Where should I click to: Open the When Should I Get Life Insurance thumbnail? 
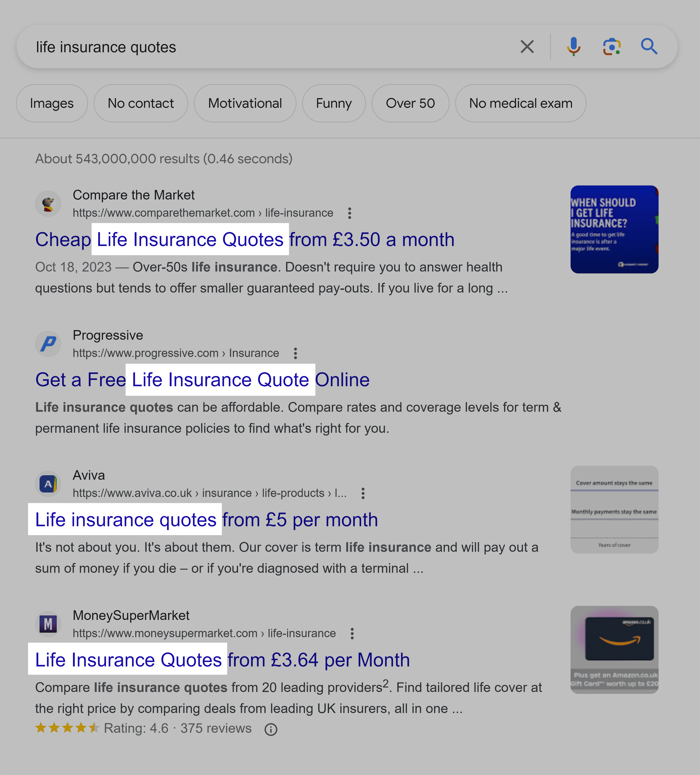pyautogui.click(x=614, y=230)
